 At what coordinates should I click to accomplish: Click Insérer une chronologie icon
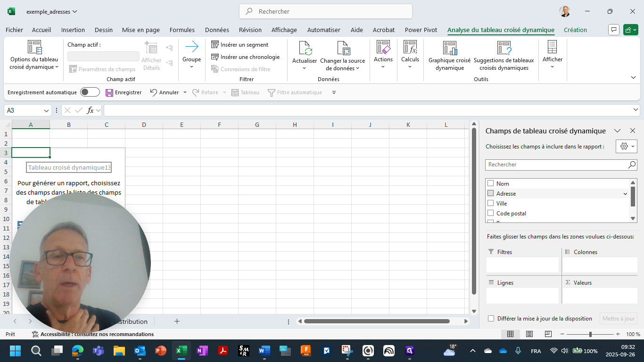215,57
